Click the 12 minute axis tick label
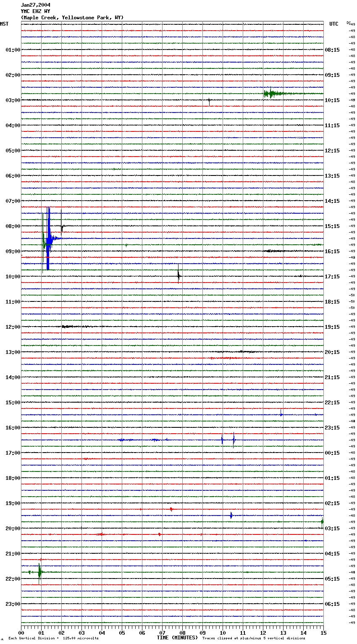 (263, 633)
